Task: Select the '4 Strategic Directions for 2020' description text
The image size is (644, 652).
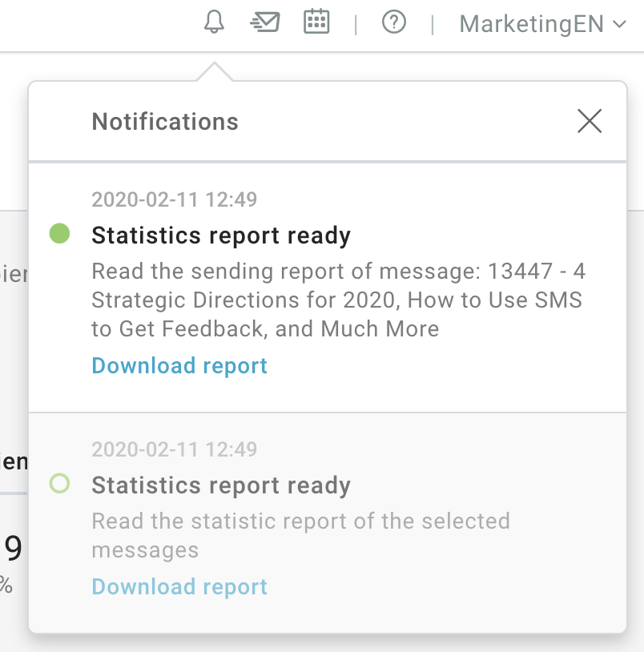Action: (x=336, y=300)
